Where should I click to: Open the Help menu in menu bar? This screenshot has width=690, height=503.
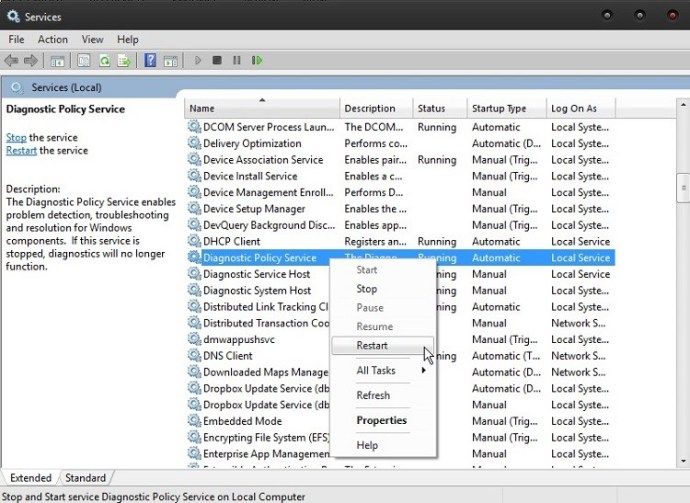[128, 39]
